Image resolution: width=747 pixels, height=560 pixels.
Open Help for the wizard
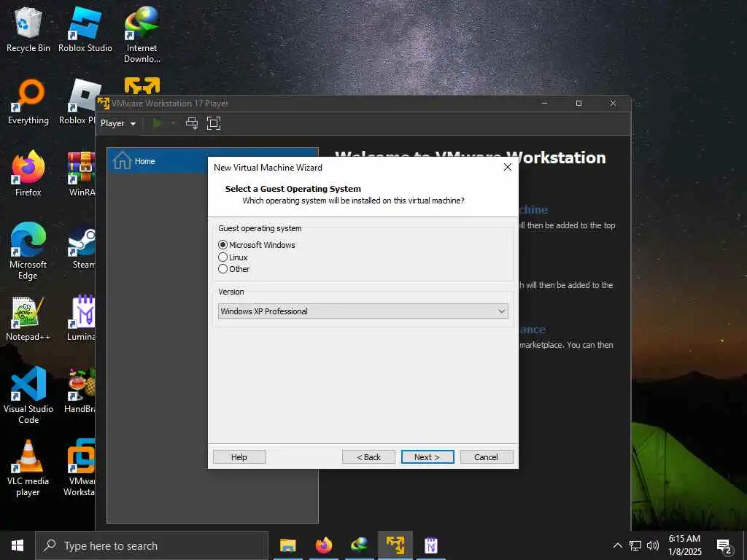(x=239, y=457)
